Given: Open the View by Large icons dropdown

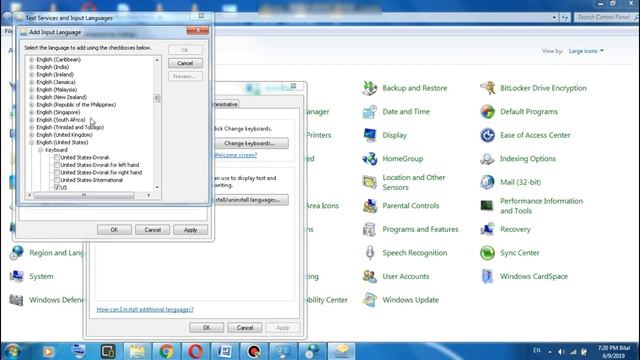Looking at the screenshot, I should tap(586, 51).
